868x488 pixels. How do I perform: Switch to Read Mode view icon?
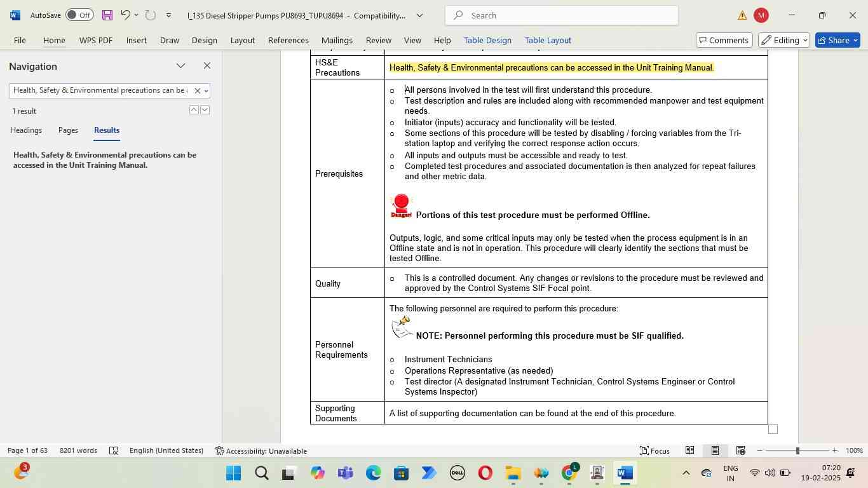click(x=689, y=451)
